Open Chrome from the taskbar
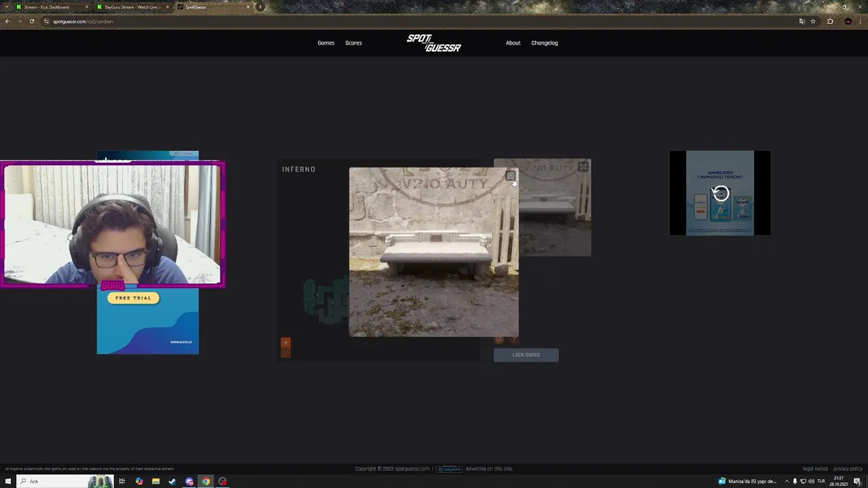The height and width of the screenshot is (488, 868). (205, 481)
